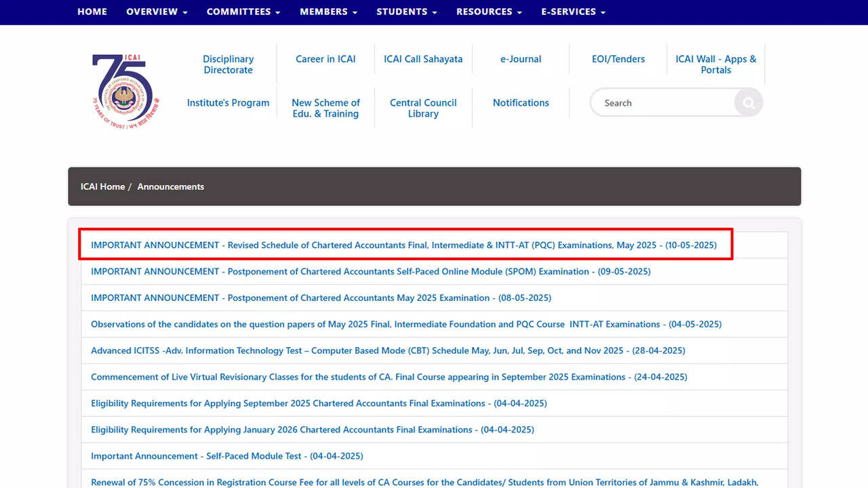Open the Disciplinary Directorate link
The width and height of the screenshot is (868, 488).
tap(228, 64)
